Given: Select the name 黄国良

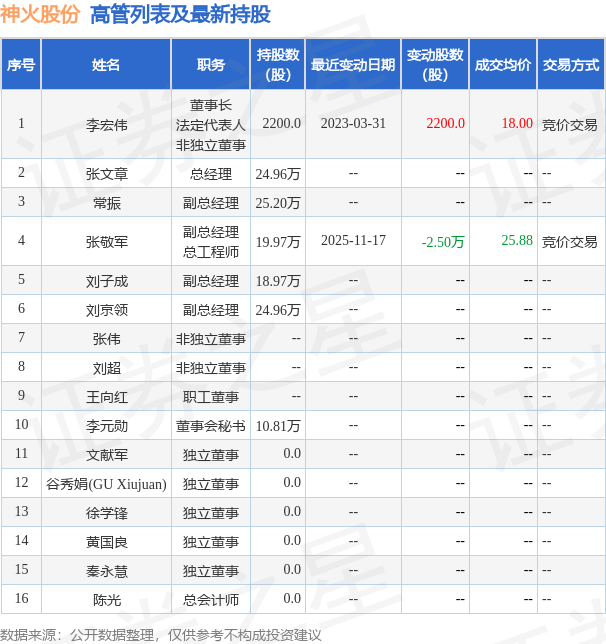Looking at the screenshot, I should 106,542.
